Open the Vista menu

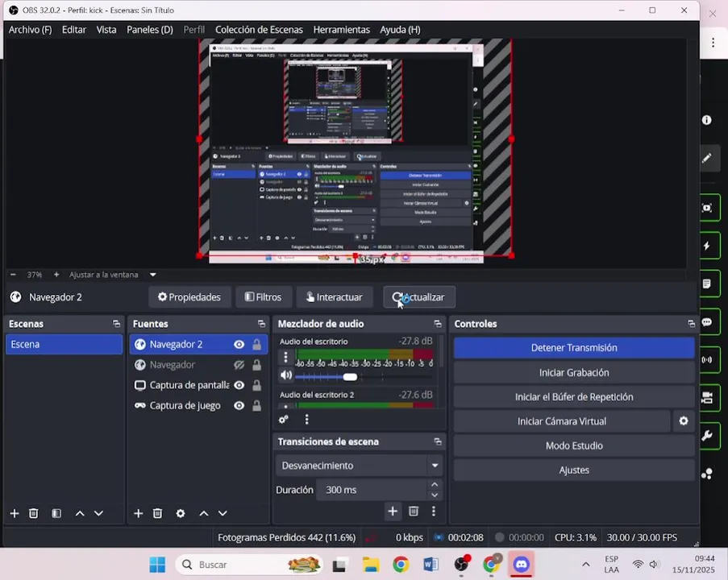click(x=106, y=30)
